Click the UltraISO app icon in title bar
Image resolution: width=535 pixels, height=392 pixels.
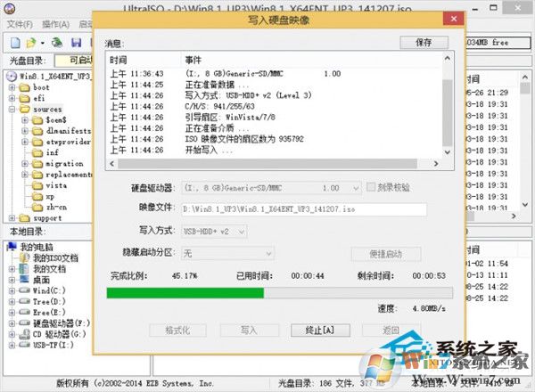point(10,8)
